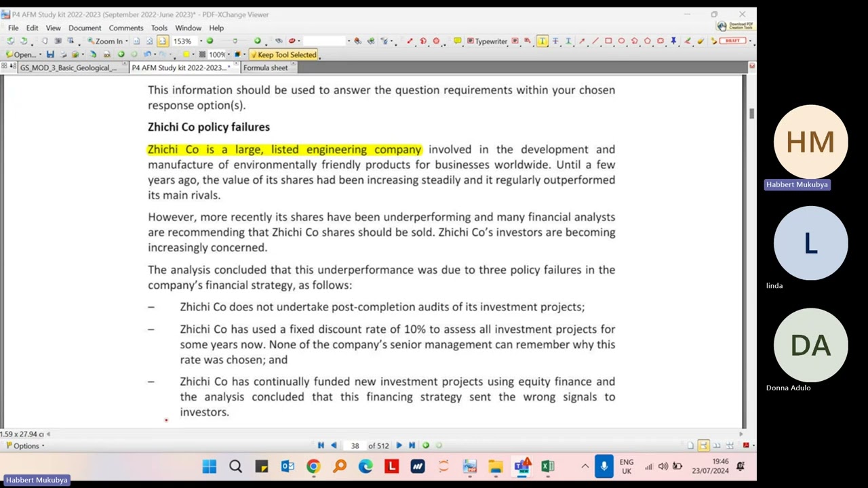This screenshot has width=868, height=488.
Task: Click the yellow highlight color swatch
Action: pos(186,55)
